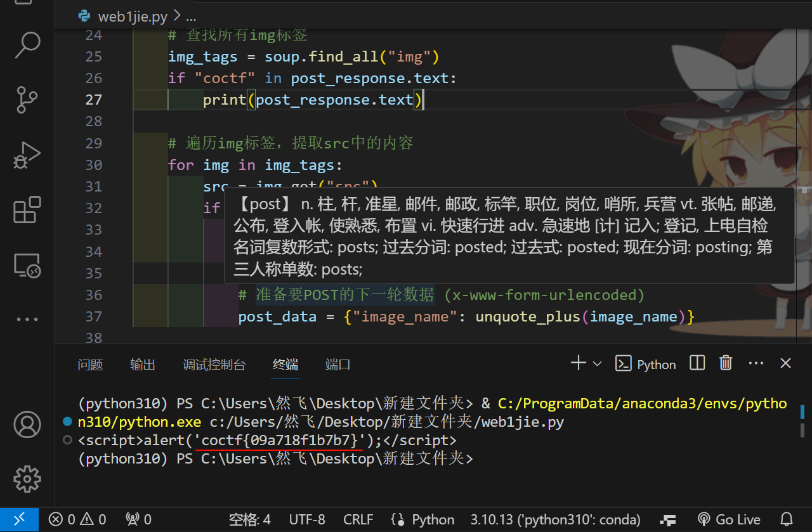Click the web1jie.py path in terminal command
The height and width of the screenshot is (532, 812).
pos(386,422)
